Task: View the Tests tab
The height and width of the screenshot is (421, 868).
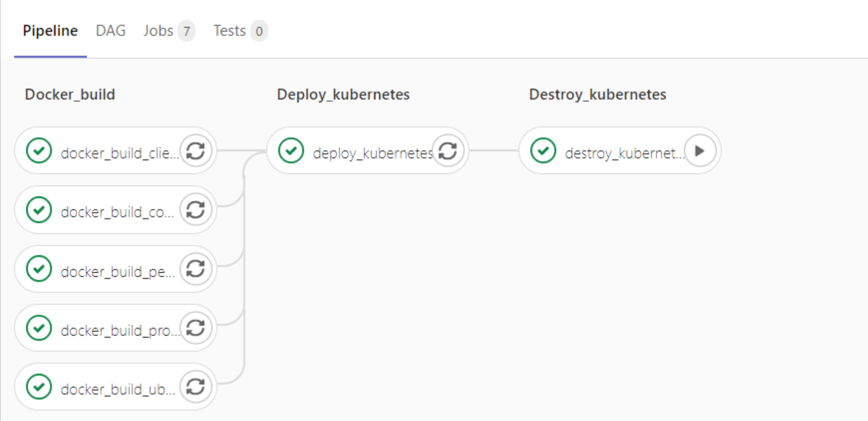Action: point(230,31)
